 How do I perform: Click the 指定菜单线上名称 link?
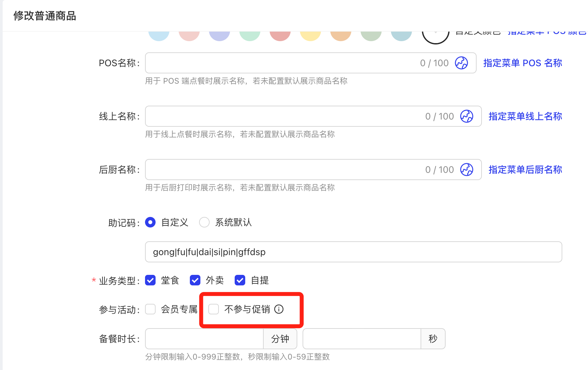pos(525,116)
